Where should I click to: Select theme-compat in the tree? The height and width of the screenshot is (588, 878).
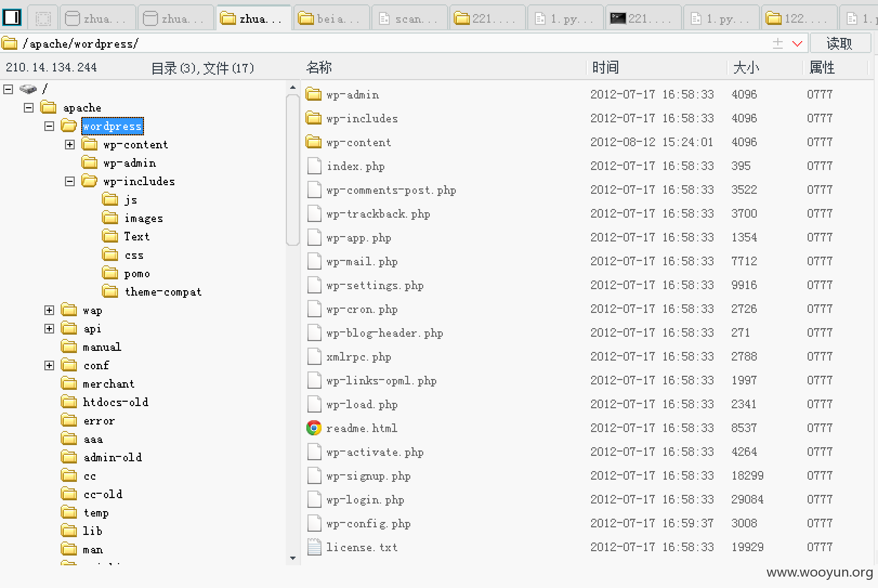point(163,291)
